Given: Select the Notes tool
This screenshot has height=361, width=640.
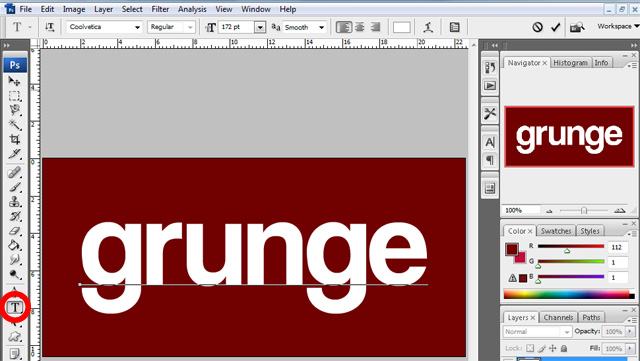Looking at the screenshot, I should pyautogui.click(x=14, y=353).
